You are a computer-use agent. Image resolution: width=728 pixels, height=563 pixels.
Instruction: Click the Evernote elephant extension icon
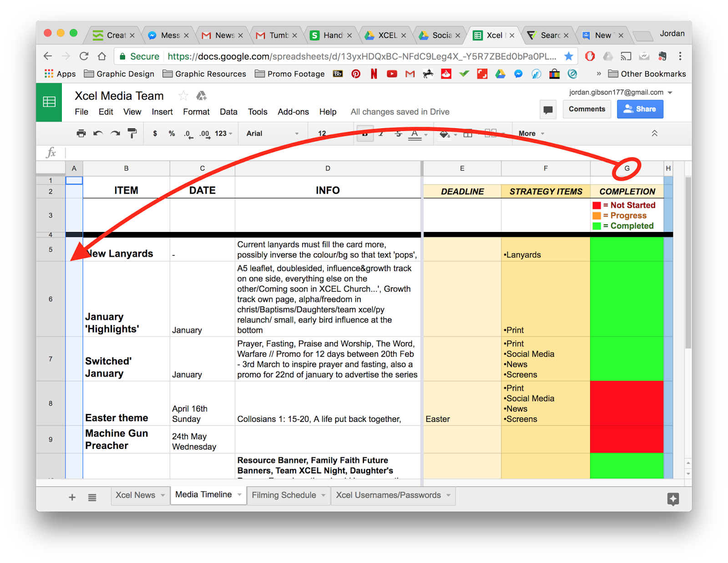coord(662,56)
